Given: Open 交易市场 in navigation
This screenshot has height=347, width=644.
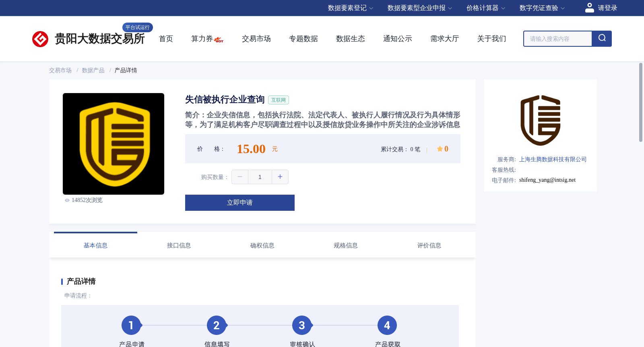Looking at the screenshot, I should (x=256, y=39).
